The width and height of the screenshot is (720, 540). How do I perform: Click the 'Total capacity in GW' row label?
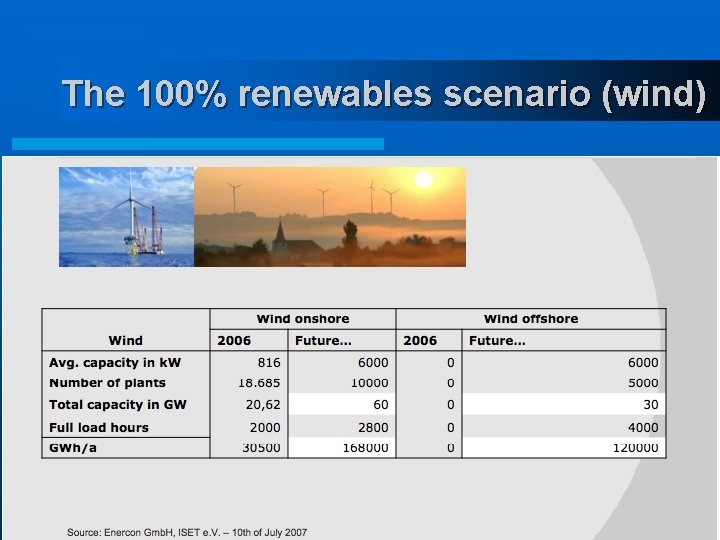[118, 405]
